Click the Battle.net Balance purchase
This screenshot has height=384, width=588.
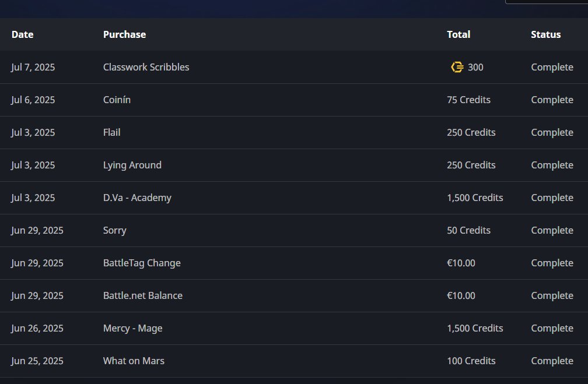click(x=142, y=295)
